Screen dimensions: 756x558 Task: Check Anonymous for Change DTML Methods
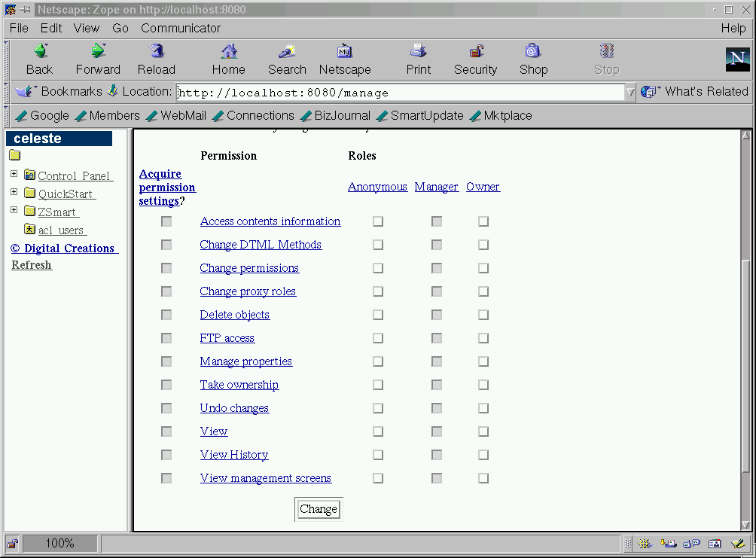pyautogui.click(x=378, y=245)
